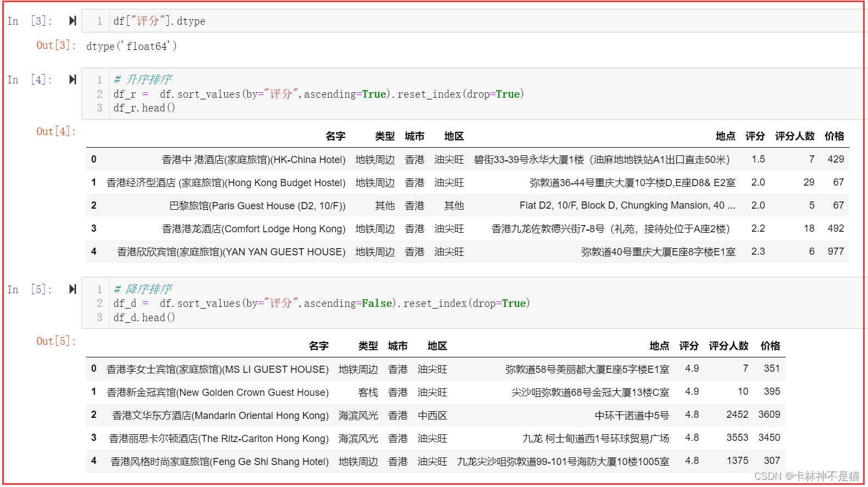
Task: Click the 977 price cell
Action: pyautogui.click(x=836, y=251)
